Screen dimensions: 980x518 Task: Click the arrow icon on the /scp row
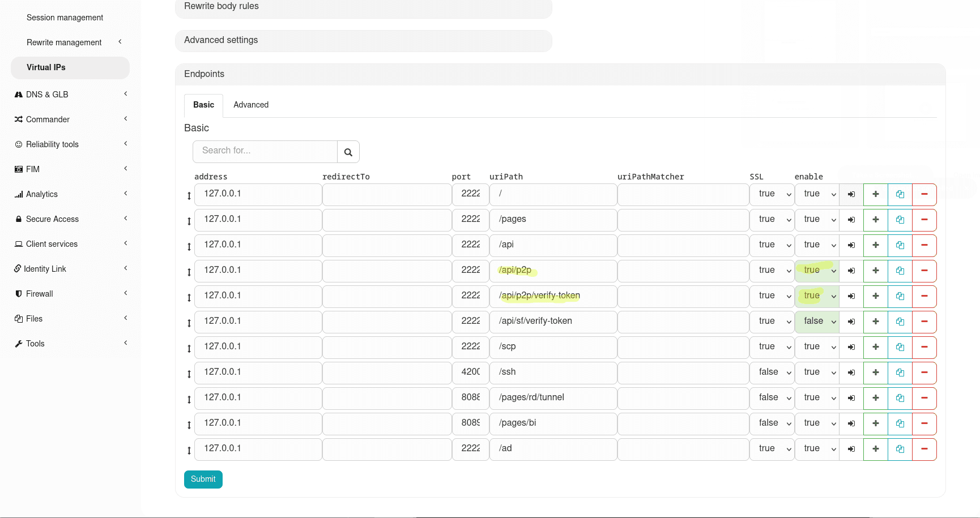(x=851, y=347)
